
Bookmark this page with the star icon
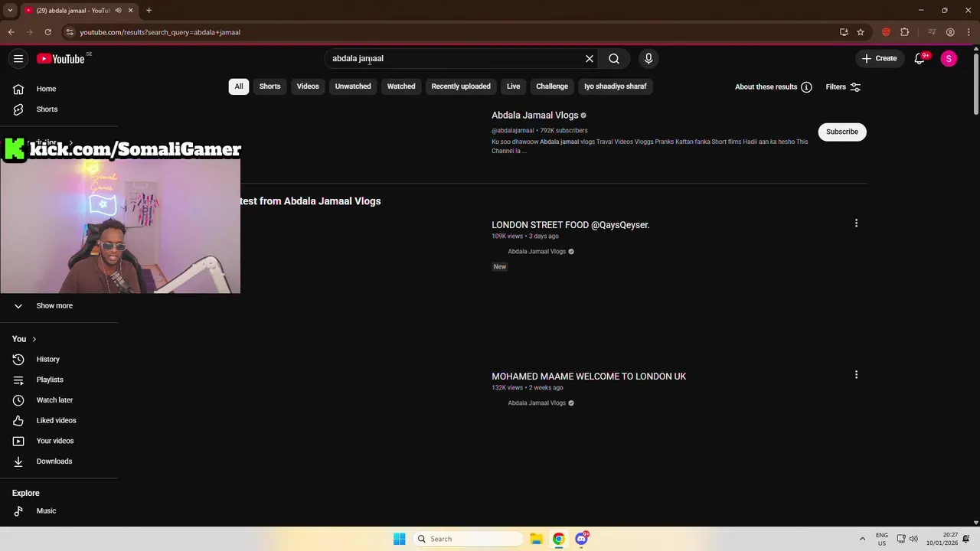[861, 32]
